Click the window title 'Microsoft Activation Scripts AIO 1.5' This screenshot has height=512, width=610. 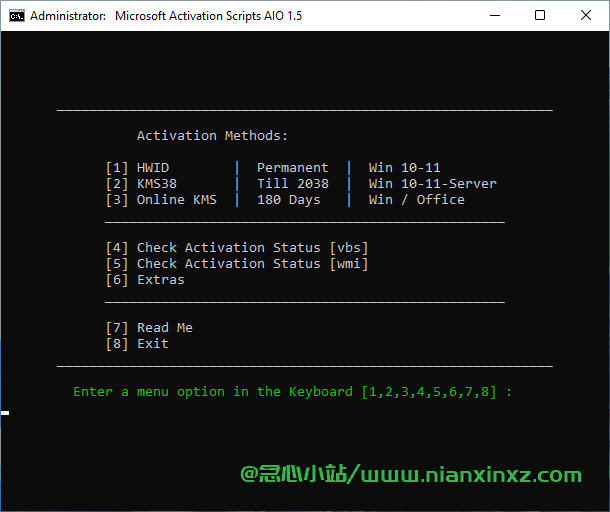pyautogui.click(x=208, y=16)
